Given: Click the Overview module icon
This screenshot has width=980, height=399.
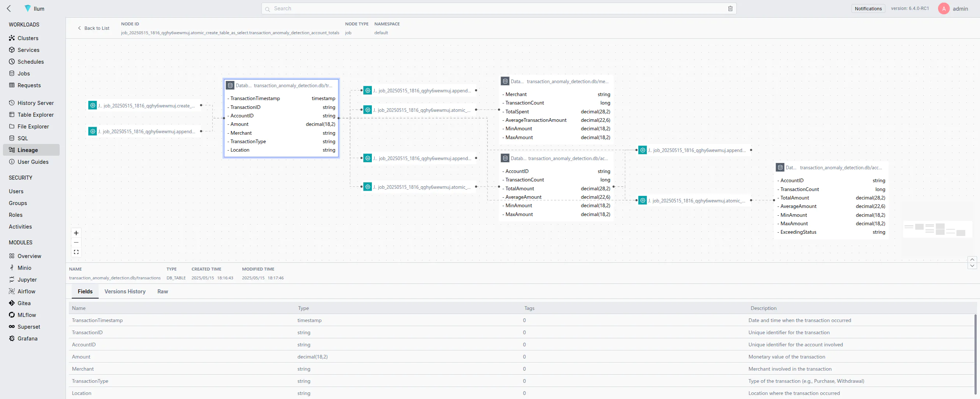Looking at the screenshot, I should click(x=12, y=256).
